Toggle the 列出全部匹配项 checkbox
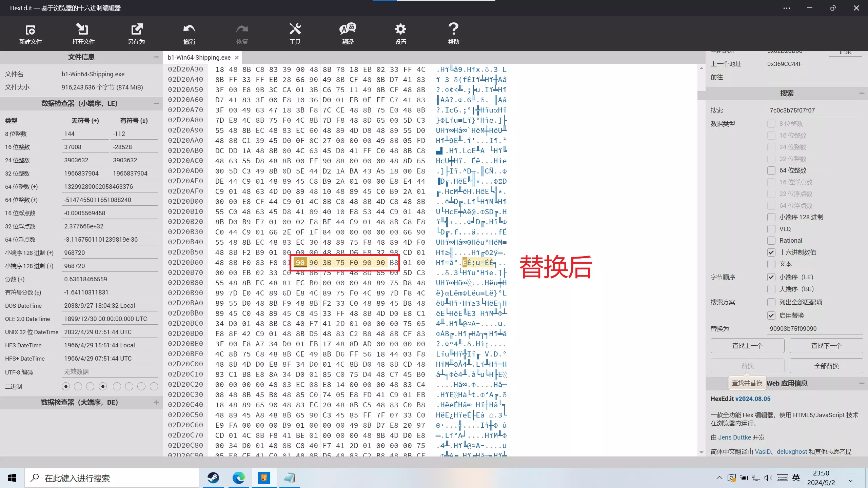 (771, 302)
